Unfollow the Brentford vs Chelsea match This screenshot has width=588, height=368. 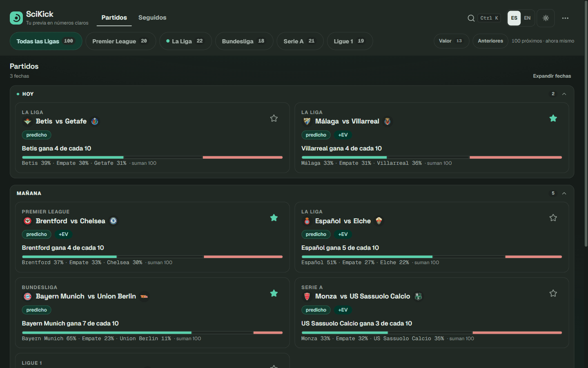[274, 218]
